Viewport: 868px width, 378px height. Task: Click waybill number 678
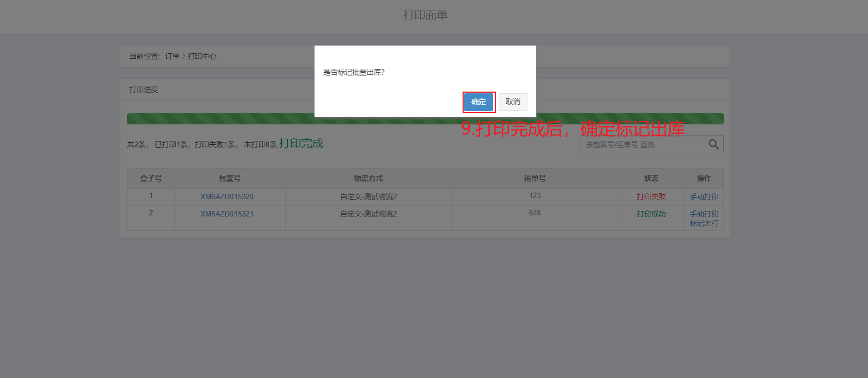[x=535, y=213]
